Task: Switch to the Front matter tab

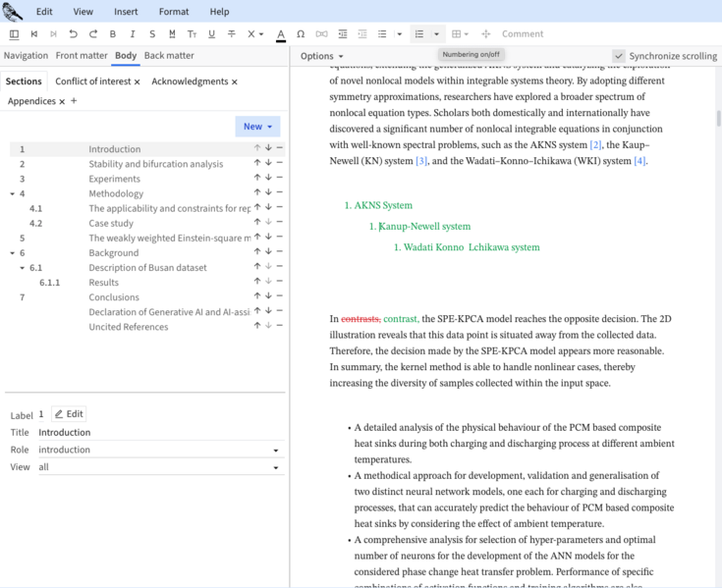Action: (82, 55)
